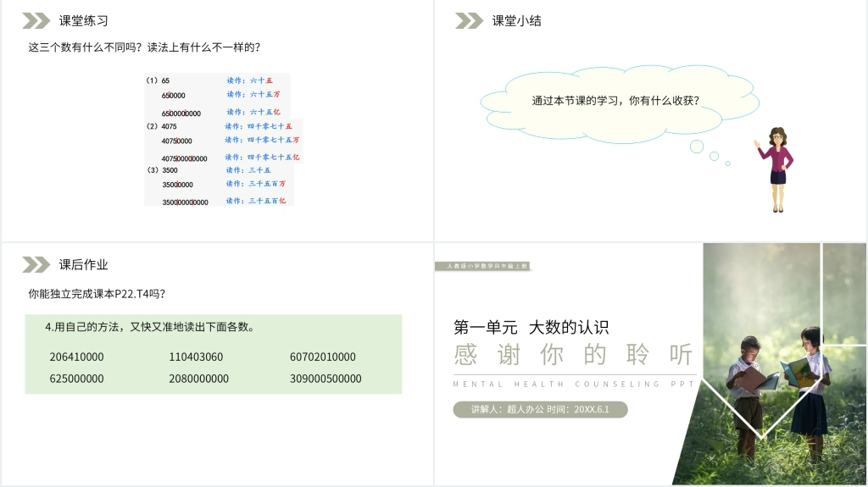Click the 讲解人 presenter info pill
868x487 pixels.
click(x=540, y=410)
